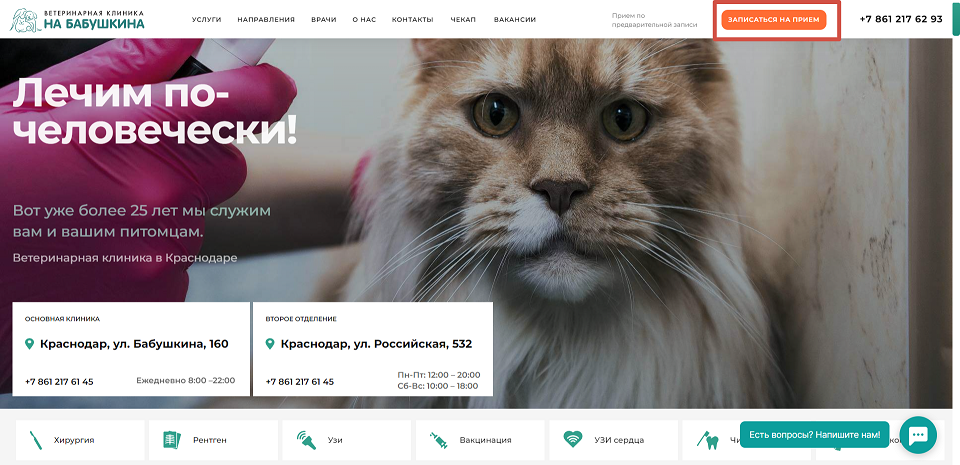Click the veterinary clinic logo

[x=78, y=20]
